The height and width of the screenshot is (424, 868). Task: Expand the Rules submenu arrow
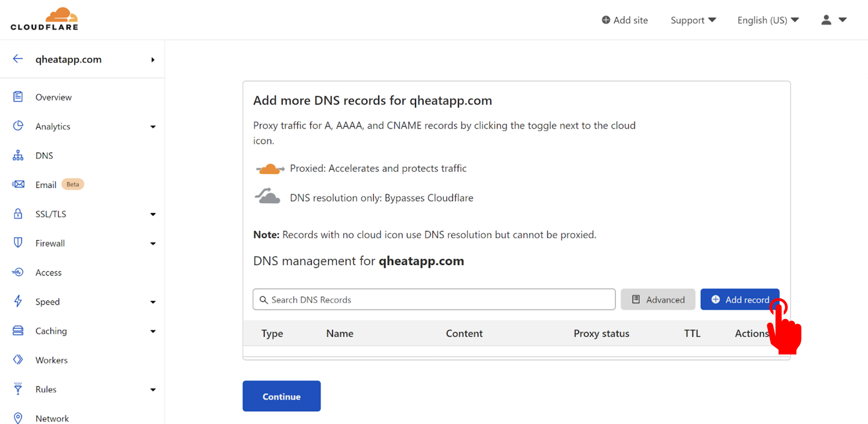coord(153,390)
